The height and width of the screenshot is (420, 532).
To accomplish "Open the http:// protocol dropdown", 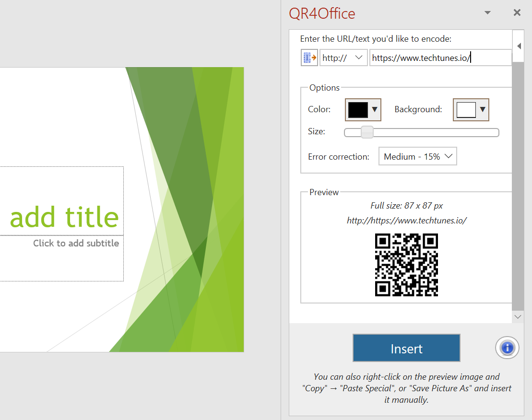I will pyautogui.click(x=343, y=58).
